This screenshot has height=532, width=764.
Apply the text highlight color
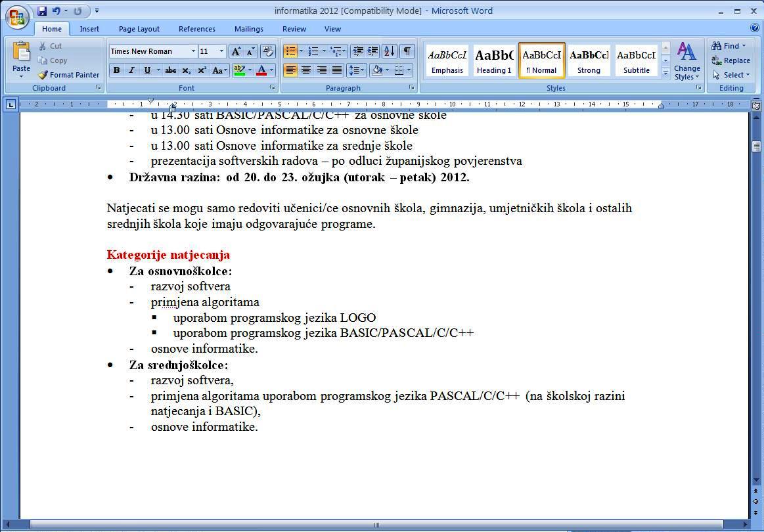pos(239,70)
